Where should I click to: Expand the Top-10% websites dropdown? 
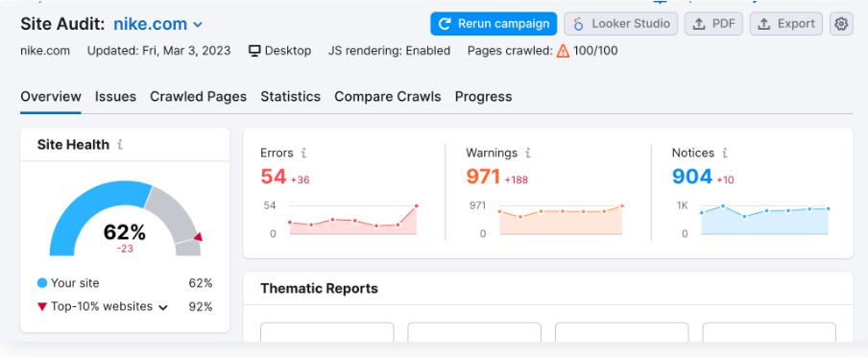[x=163, y=307]
